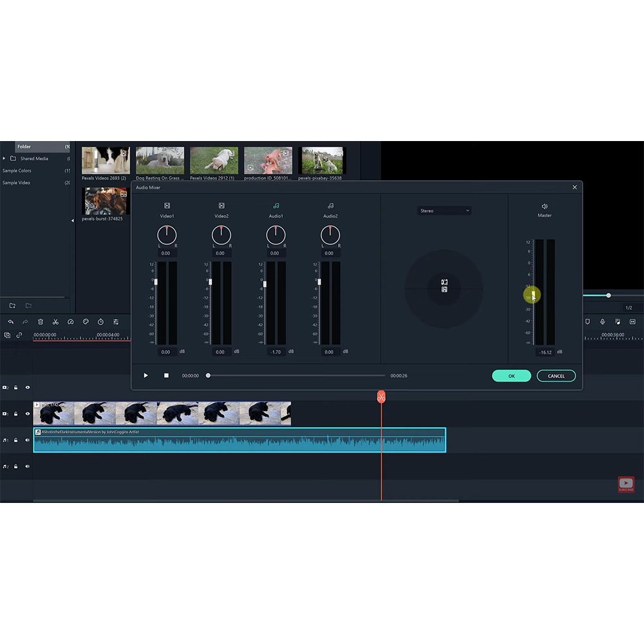The image size is (644, 644).
Task: Record a voiceover with the microphone icon
Action: pos(603,322)
